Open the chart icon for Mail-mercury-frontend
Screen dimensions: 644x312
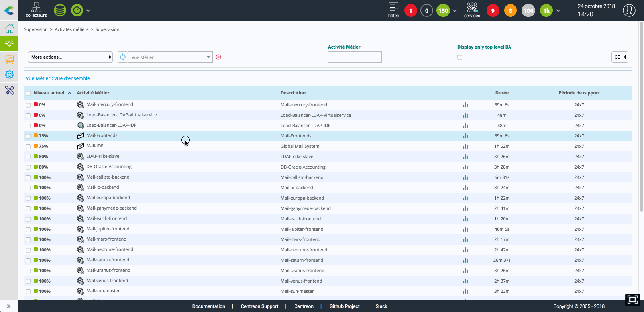pyautogui.click(x=465, y=105)
